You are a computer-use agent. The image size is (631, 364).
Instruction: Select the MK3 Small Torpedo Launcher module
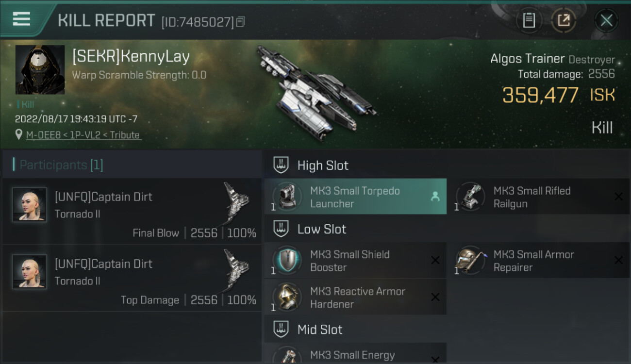click(355, 197)
